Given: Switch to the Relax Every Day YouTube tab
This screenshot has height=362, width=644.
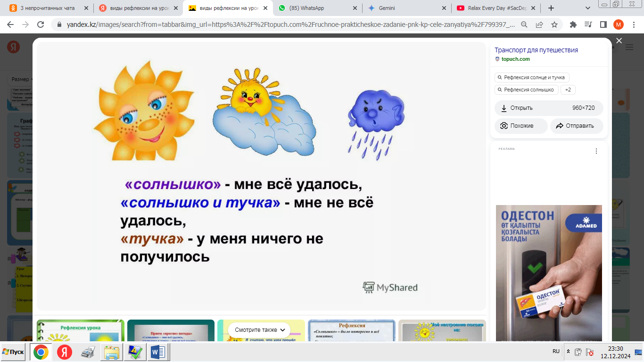Looking at the screenshot, I should point(496,8).
